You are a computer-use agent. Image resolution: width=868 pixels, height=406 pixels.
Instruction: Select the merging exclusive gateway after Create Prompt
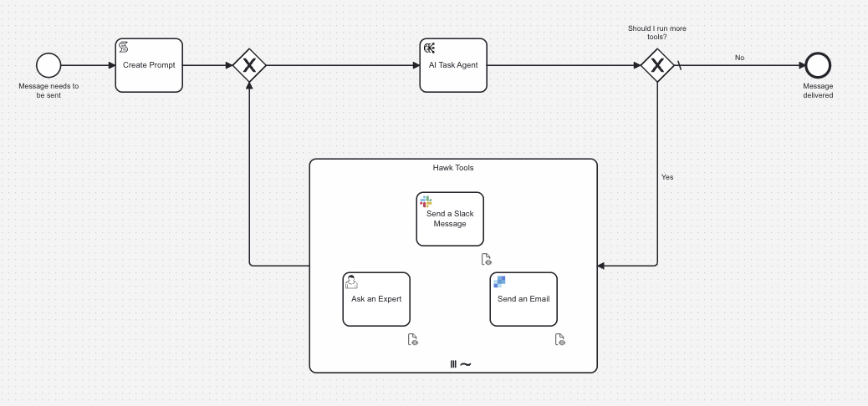click(x=250, y=65)
